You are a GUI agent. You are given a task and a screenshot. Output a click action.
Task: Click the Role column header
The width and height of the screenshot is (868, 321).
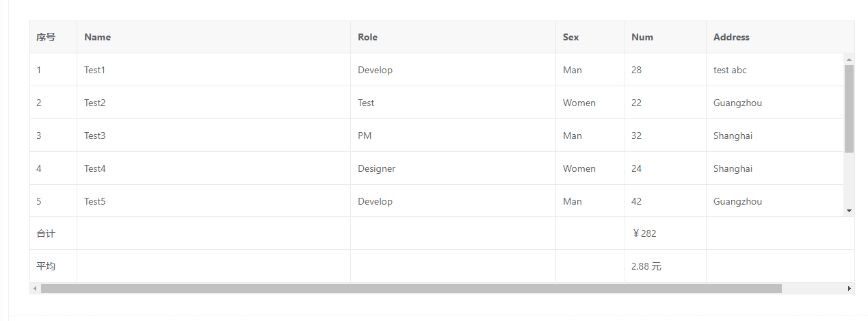[367, 38]
